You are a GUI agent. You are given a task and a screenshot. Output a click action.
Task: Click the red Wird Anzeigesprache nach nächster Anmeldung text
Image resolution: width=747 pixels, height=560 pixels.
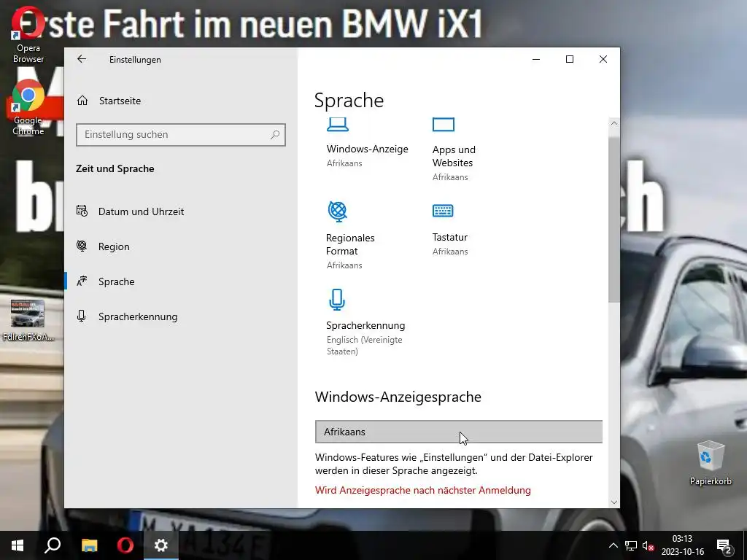coord(422,490)
